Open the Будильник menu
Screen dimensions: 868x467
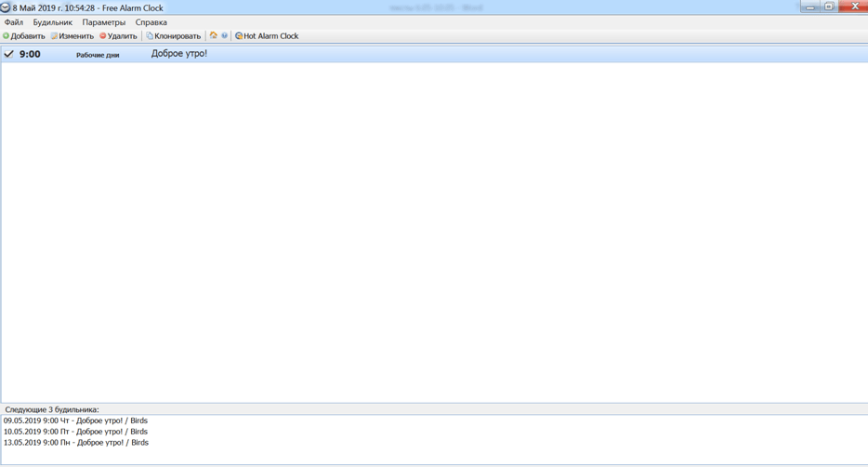coord(52,22)
